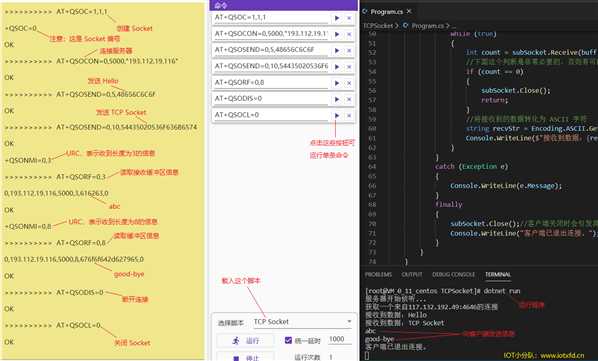Click log line 0,193.112.19.116,5000,8,676f6f642d627965,0
The width and height of the screenshot is (598, 361).
coord(74,259)
